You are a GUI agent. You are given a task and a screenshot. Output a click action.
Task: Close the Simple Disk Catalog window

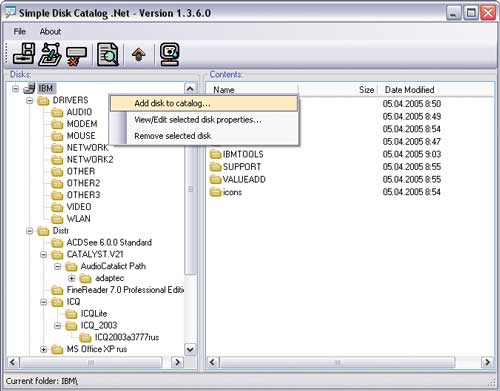(488, 13)
